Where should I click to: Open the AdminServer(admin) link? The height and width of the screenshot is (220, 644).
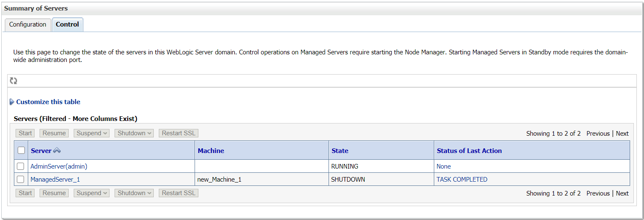(x=59, y=166)
